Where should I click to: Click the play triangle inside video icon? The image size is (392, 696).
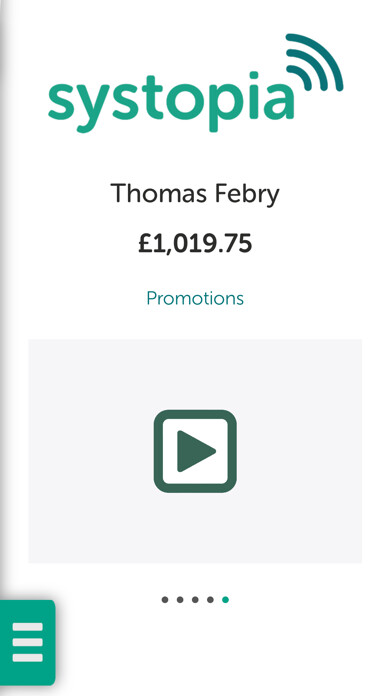pyautogui.click(x=196, y=451)
